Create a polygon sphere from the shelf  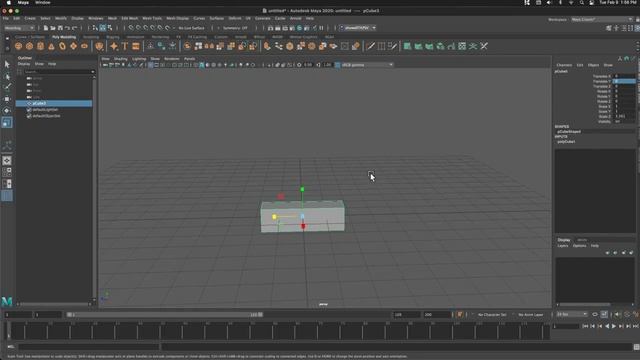pos(18,46)
